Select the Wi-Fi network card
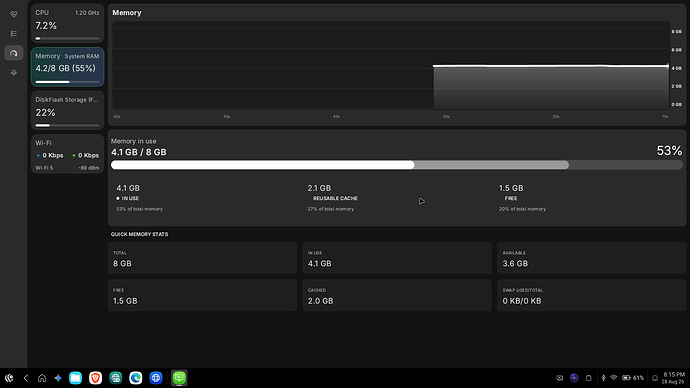The image size is (690, 388). pos(67,154)
